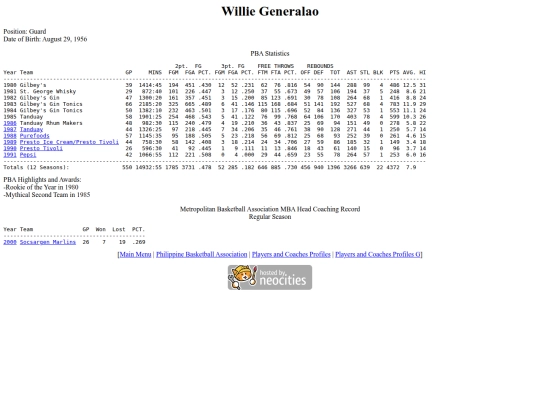540x405 pixels.
Task: Click the Date of Birth line
Action: pos(45,39)
